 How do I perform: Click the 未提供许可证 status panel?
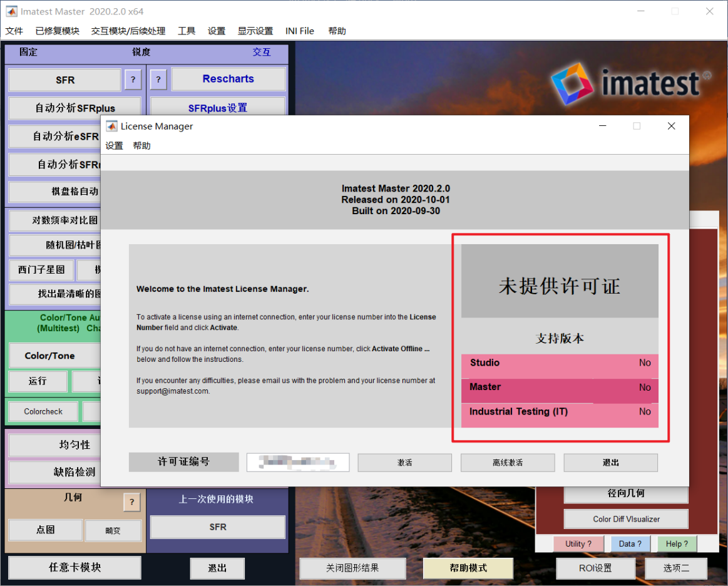pos(560,281)
